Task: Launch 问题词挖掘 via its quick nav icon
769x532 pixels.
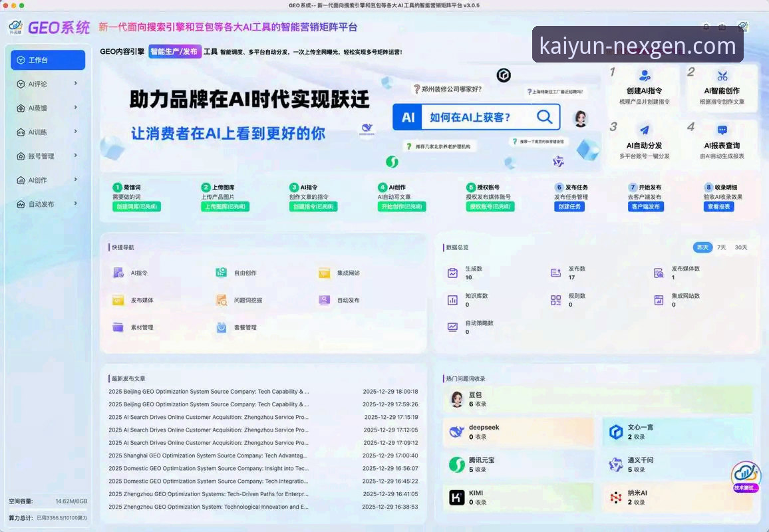Action: tap(222, 299)
